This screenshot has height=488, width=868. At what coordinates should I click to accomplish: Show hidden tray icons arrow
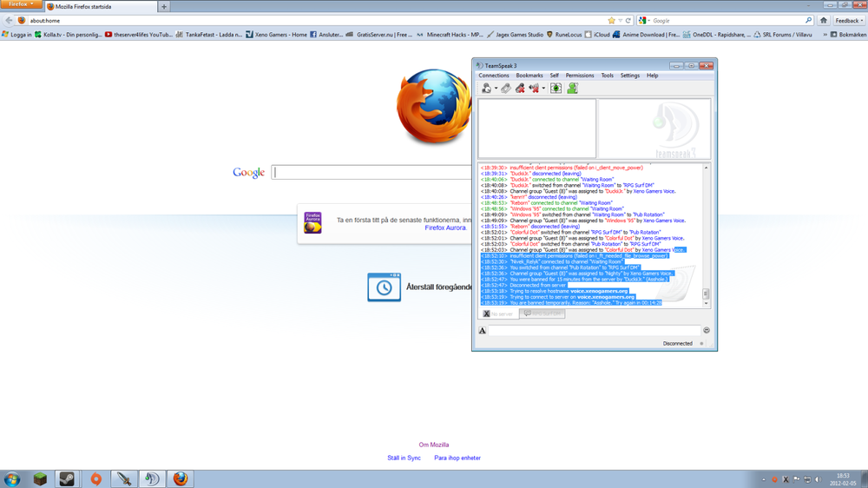click(763, 479)
